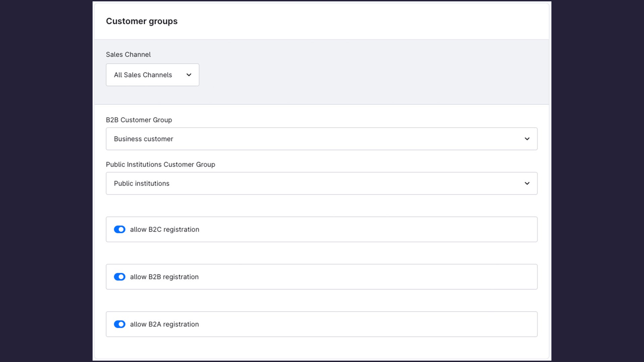Open Public Institutions Customer Group dropdown
The width and height of the screenshot is (644, 362).
pos(321,183)
